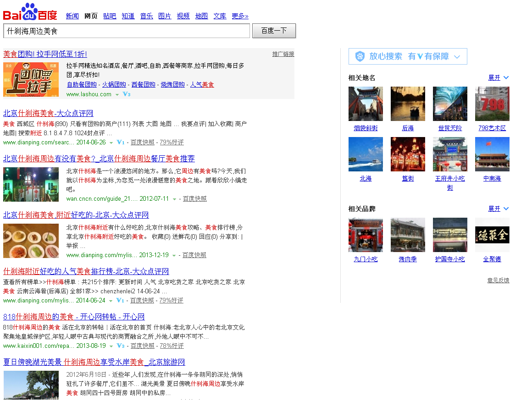
Task: Click the 北海 thumbnail image
Action: coord(366,154)
